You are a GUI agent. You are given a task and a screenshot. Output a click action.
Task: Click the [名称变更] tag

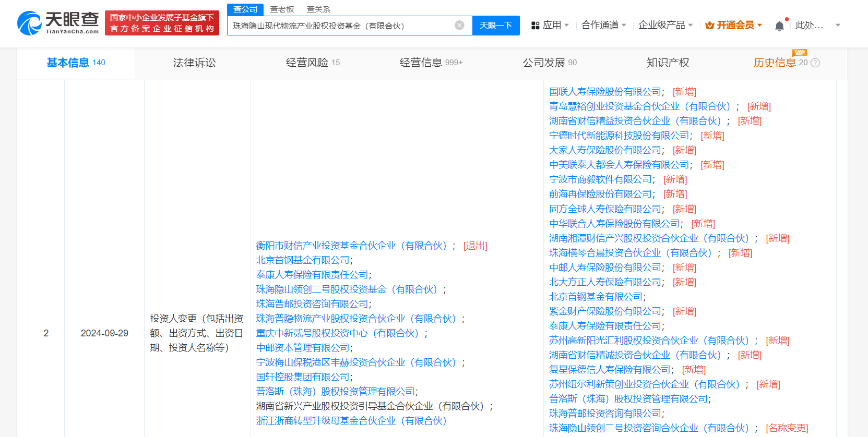[787, 428]
